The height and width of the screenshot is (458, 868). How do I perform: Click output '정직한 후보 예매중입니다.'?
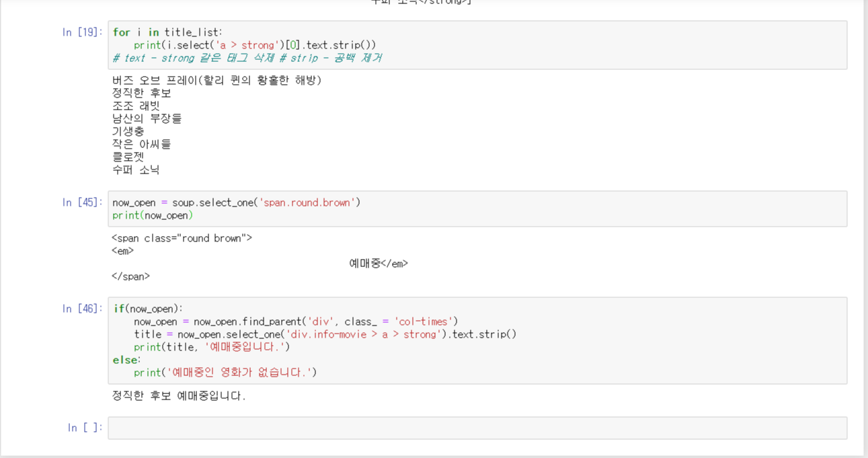180,396
